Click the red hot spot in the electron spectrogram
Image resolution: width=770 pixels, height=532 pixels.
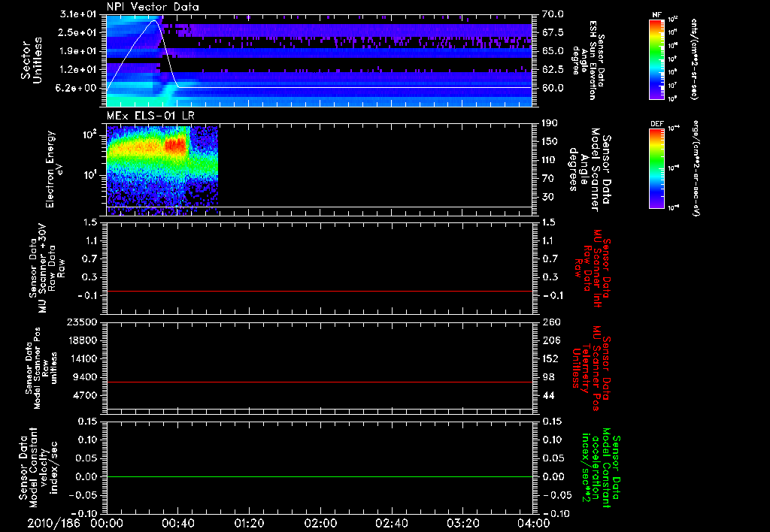coord(176,145)
